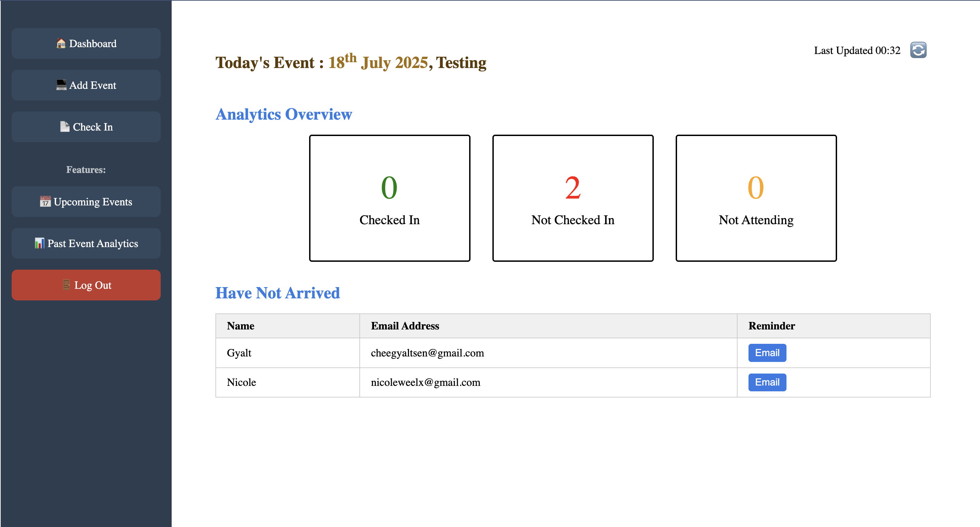
Task: Click the Not Checked In card
Action: coord(572,198)
